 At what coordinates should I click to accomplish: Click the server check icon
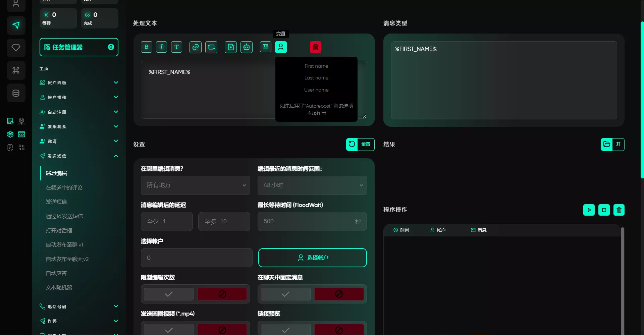[10, 121]
